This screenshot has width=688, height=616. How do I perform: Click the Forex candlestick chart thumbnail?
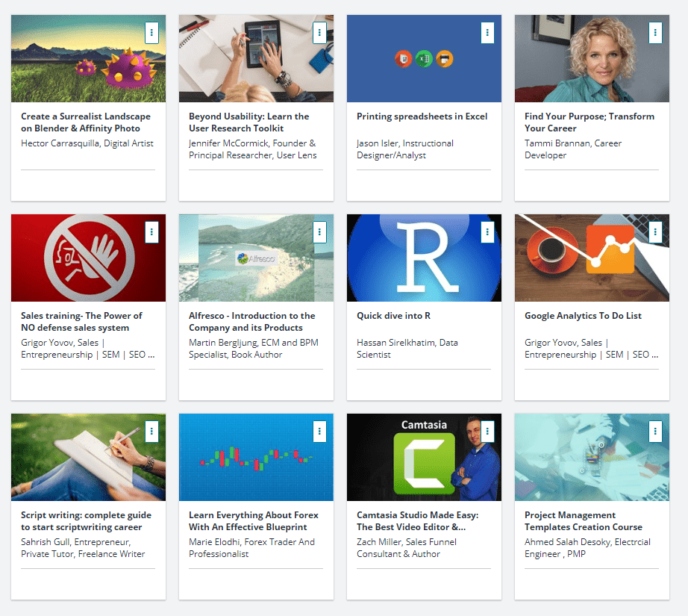point(256,457)
